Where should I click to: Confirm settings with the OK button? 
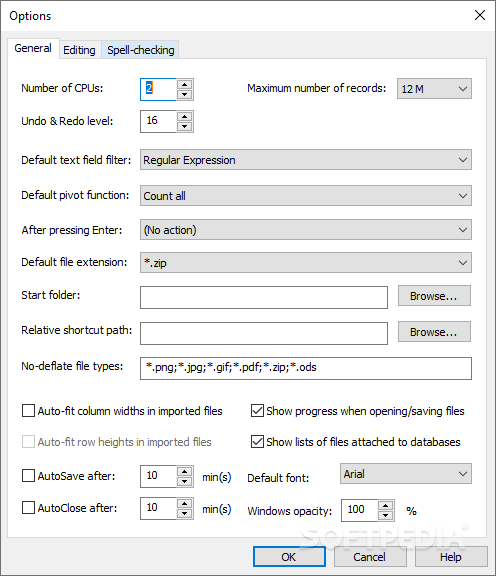tap(289, 557)
